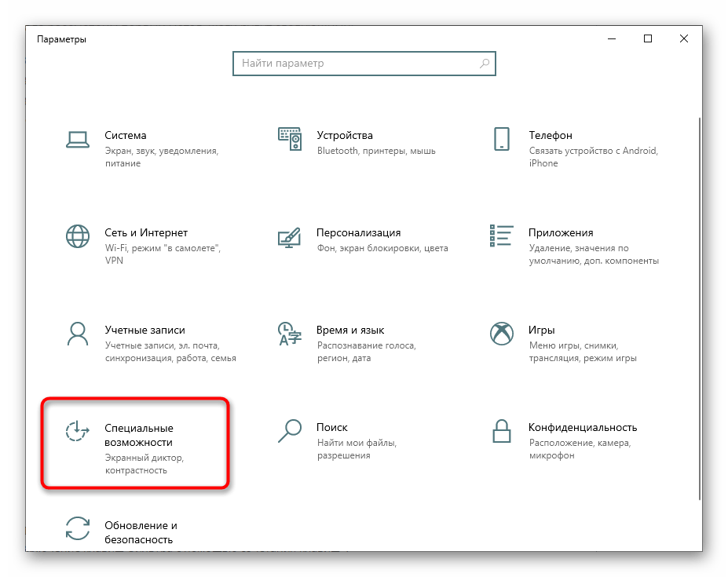The height and width of the screenshot is (577, 728).
Task: Open Специальные возможности category title
Action: (139, 435)
